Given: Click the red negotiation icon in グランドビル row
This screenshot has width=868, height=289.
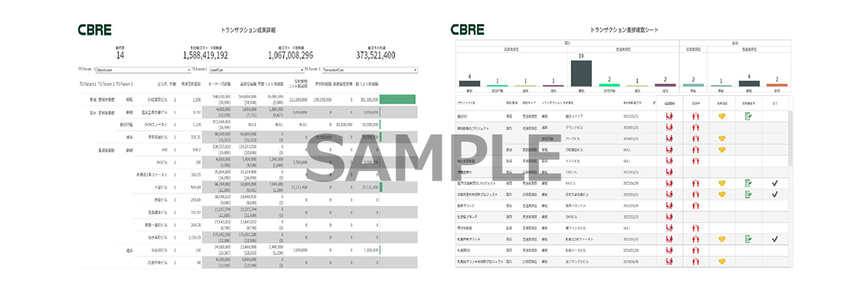Looking at the screenshot, I should click(695, 127).
